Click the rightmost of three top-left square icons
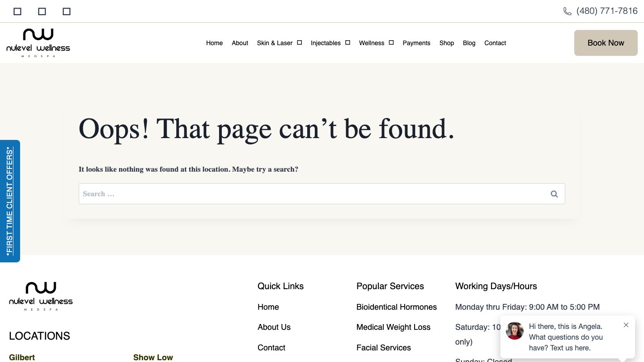This screenshot has width=644, height=362. pos(67,11)
